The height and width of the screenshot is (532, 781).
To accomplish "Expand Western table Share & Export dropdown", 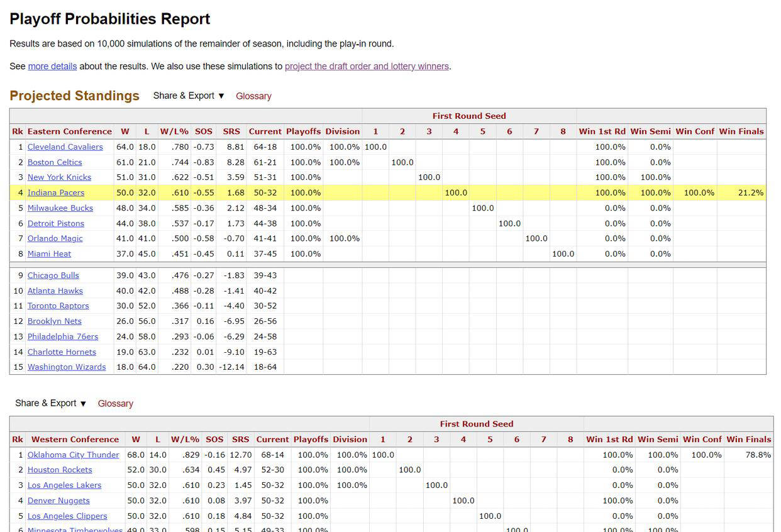I will click(51, 403).
